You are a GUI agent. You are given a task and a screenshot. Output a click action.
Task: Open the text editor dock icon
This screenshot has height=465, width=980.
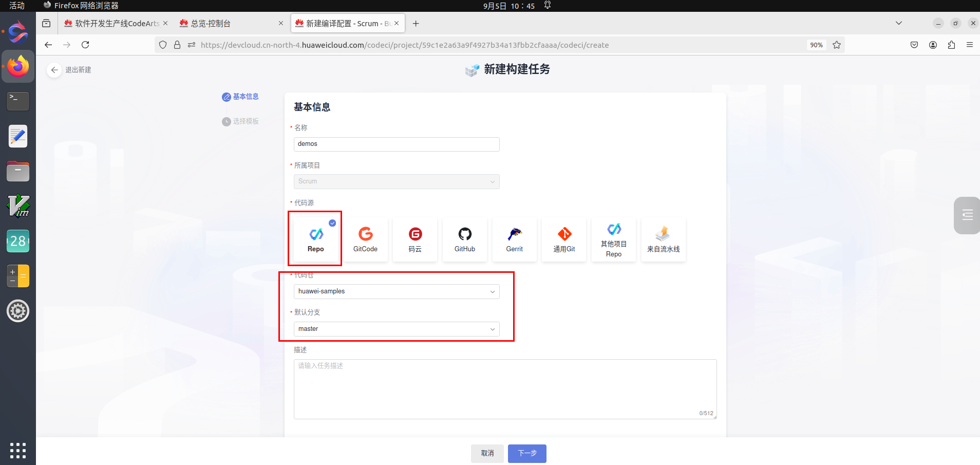point(18,136)
